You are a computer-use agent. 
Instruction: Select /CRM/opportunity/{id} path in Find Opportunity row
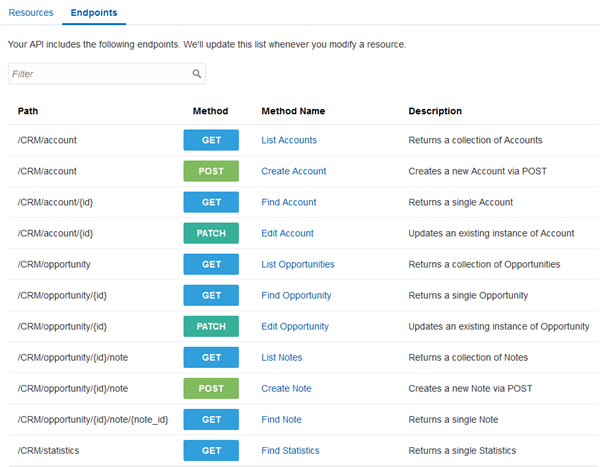coord(62,295)
